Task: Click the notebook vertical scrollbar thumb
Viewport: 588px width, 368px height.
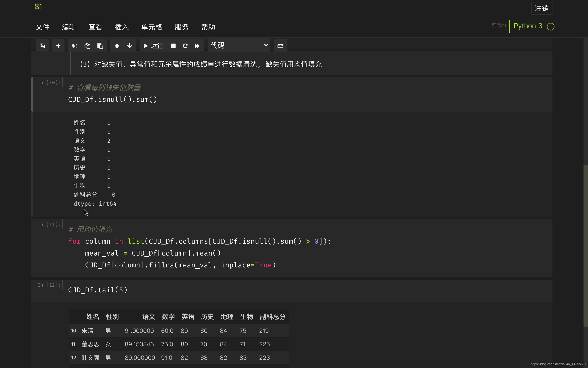Action: coord(586,246)
